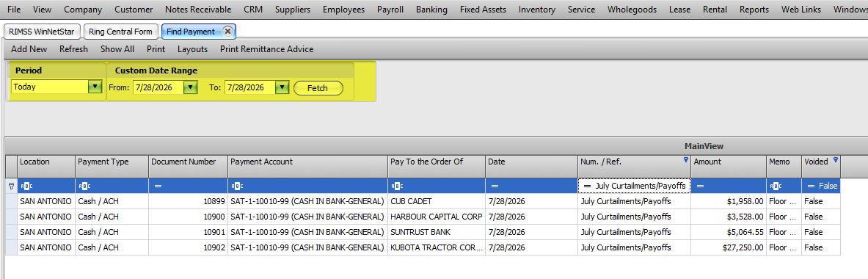Open the Notes Receivable menu
This screenshot has height=279, width=868.
(198, 10)
